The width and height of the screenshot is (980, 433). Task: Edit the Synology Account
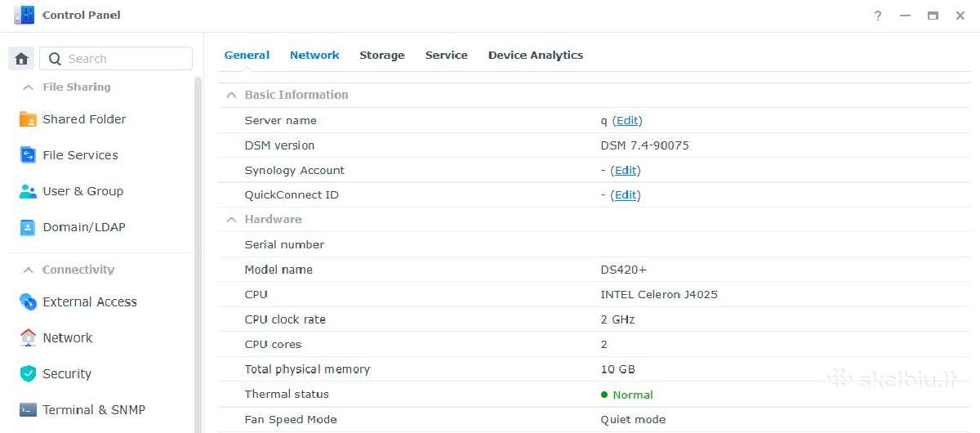click(626, 171)
